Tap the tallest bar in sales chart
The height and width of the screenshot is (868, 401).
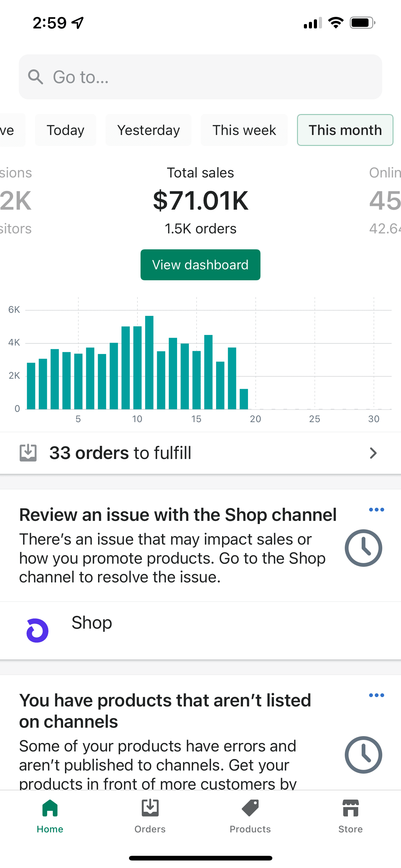tap(149, 362)
